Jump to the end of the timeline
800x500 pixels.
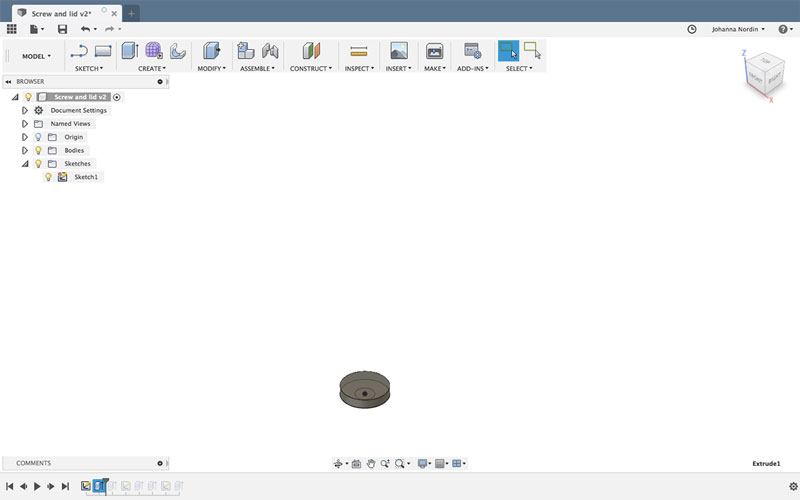pyautogui.click(x=65, y=487)
